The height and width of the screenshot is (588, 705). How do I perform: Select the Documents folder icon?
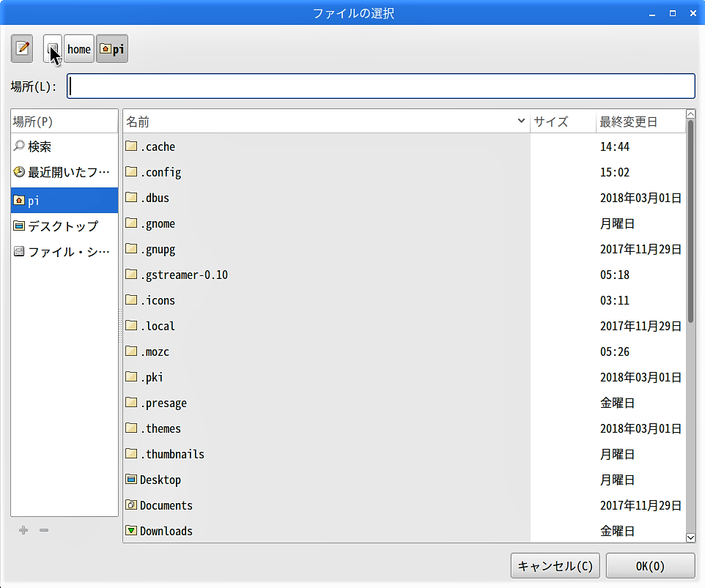point(131,505)
